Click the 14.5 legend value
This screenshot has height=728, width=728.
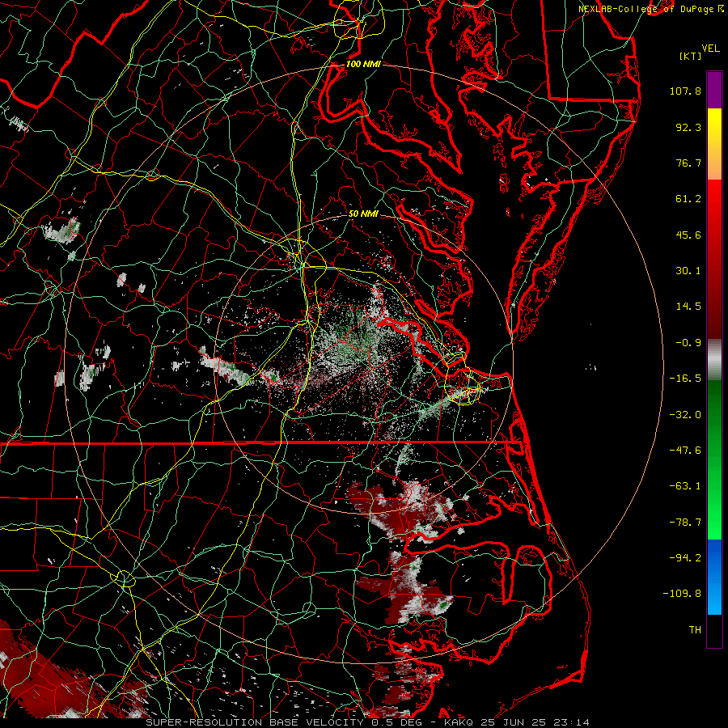[x=688, y=307]
